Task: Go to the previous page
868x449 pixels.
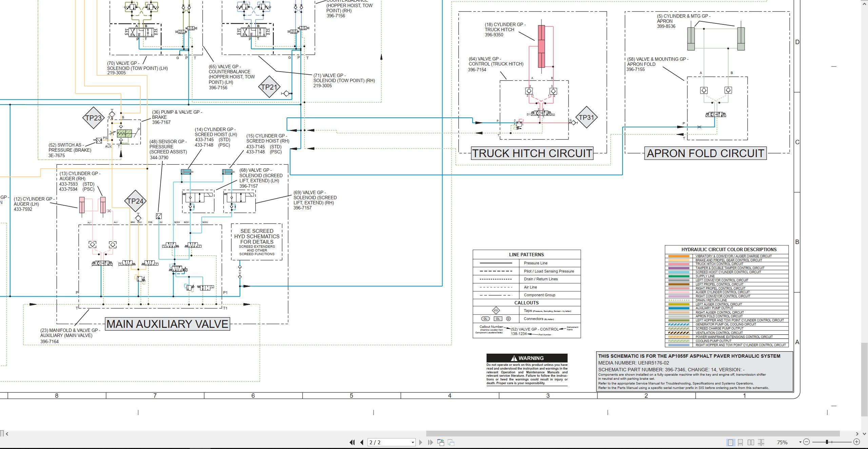Action: pyautogui.click(x=362, y=442)
